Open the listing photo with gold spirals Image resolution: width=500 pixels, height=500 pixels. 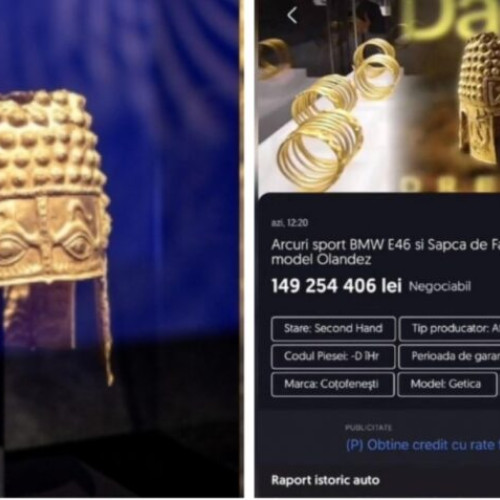pyautogui.click(x=378, y=97)
